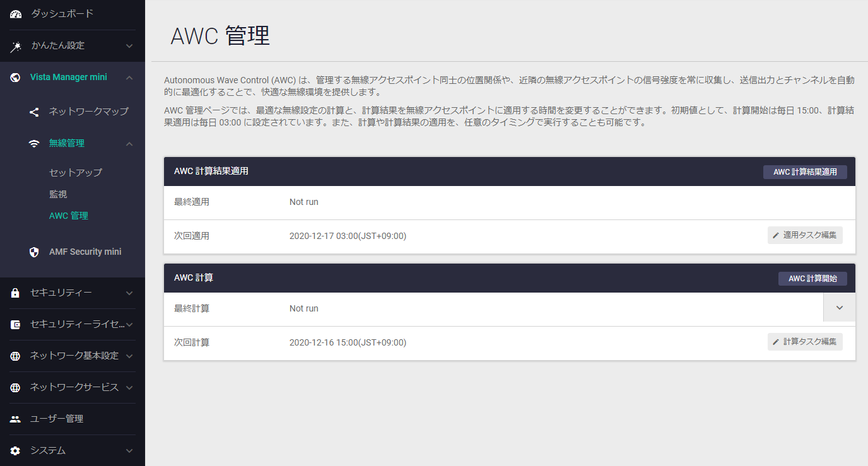Viewport: 868px width, 466px height.
Task: Click the globe icon beside Vista Manager mini
Action: [x=16, y=78]
